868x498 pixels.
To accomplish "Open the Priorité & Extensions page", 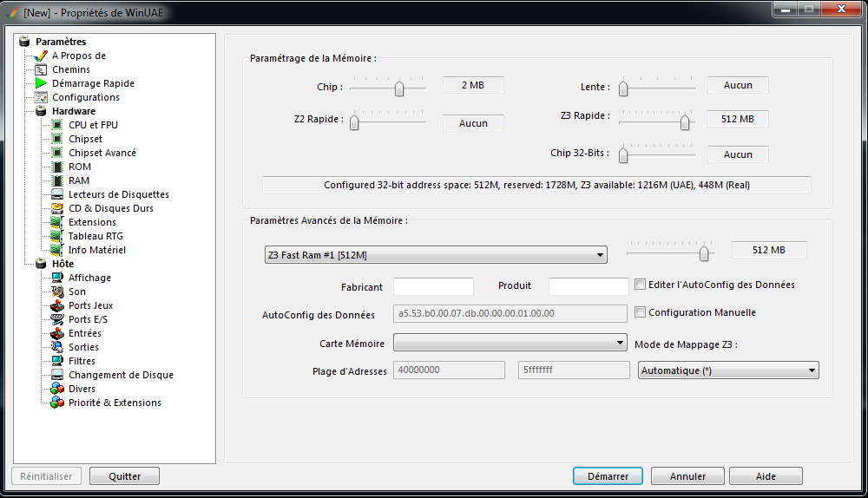I will pyautogui.click(x=115, y=403).
